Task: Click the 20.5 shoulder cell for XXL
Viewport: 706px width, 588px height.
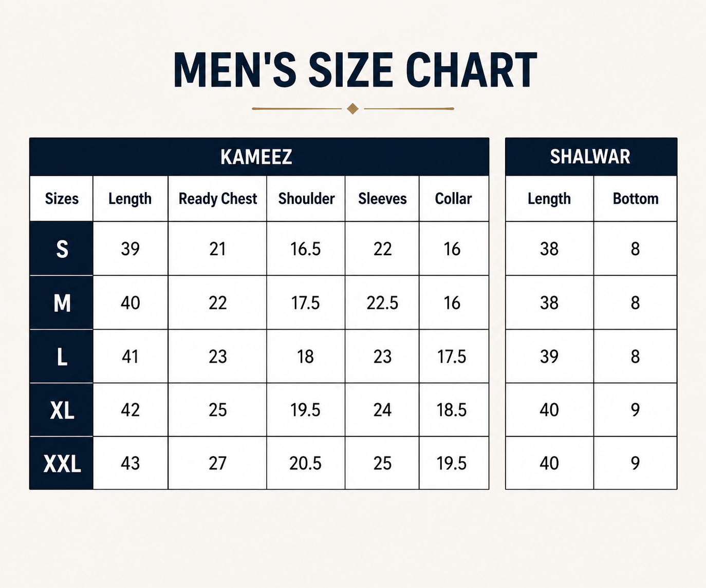Action: (306, 463)
